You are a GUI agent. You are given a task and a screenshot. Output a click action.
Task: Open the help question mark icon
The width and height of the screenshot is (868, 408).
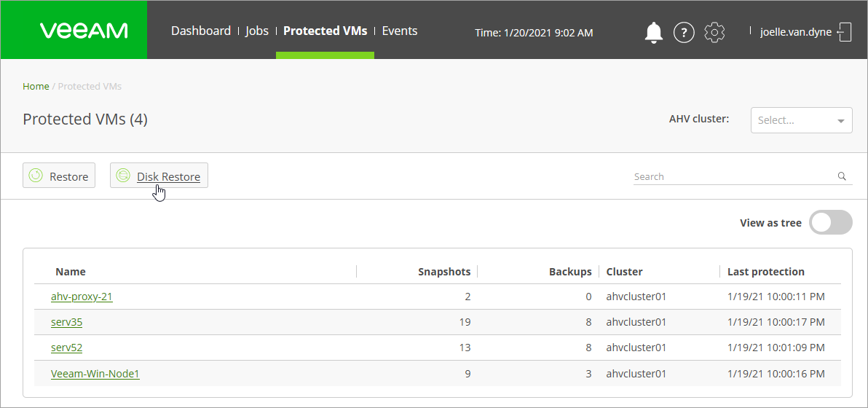[684, 33]
